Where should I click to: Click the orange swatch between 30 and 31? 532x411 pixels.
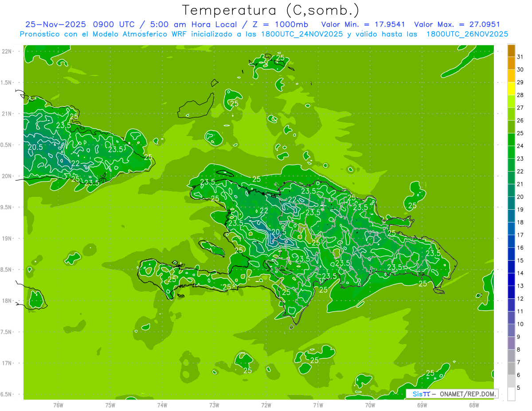click(x=511, y=63)
